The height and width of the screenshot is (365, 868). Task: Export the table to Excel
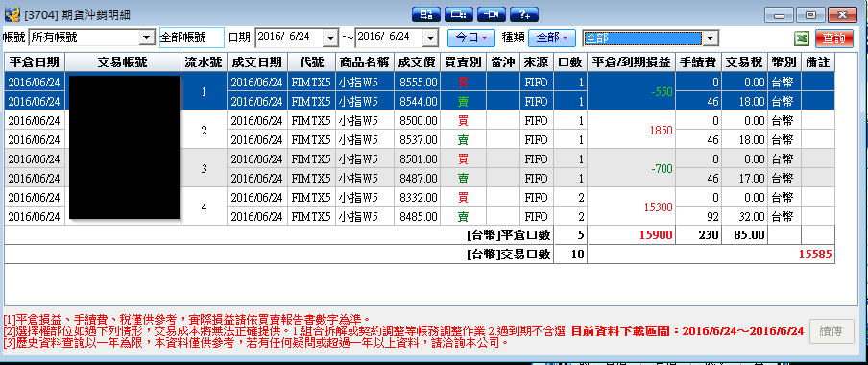pos(801,38)
